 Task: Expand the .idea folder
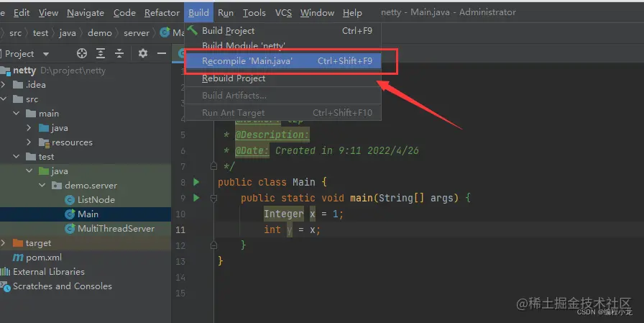tap(4, 85)
